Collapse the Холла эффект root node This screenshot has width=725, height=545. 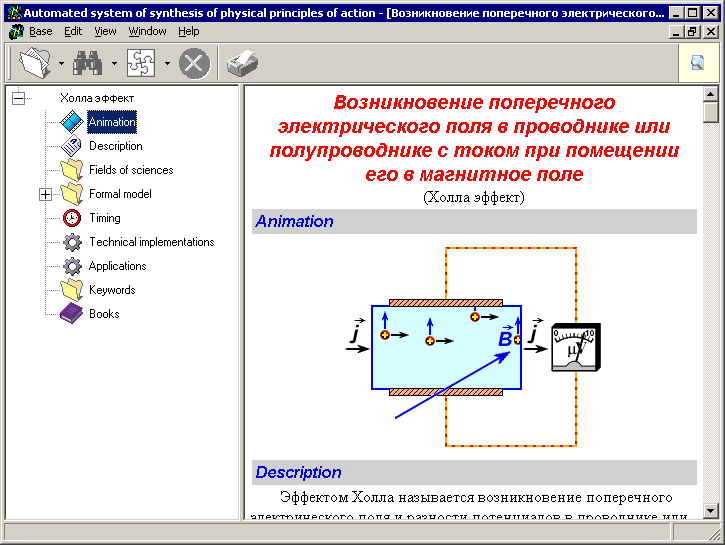pos(18,98)
